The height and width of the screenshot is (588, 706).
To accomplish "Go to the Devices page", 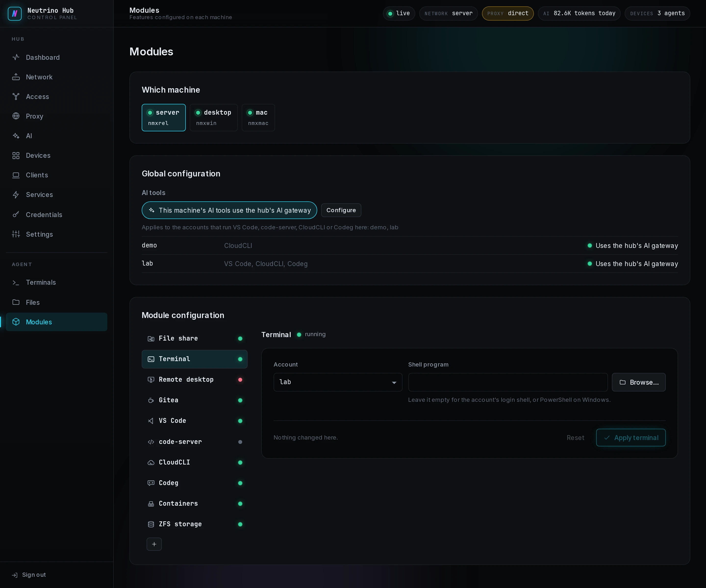I will [x=56, y=155].
